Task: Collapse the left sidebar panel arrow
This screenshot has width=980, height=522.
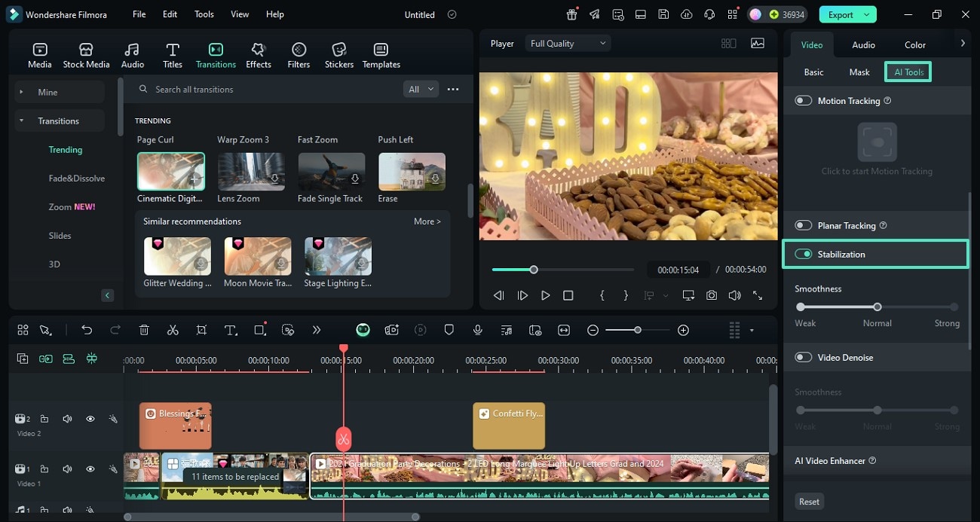Action: pos(108,295)
